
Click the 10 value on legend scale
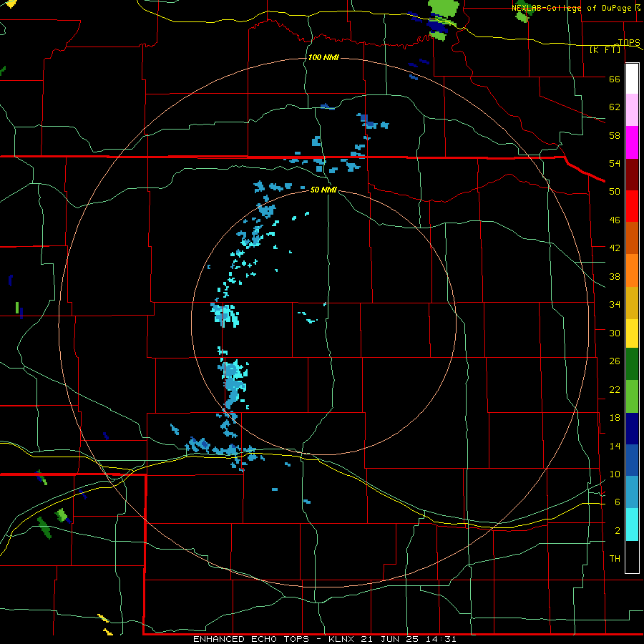(615, 474)
